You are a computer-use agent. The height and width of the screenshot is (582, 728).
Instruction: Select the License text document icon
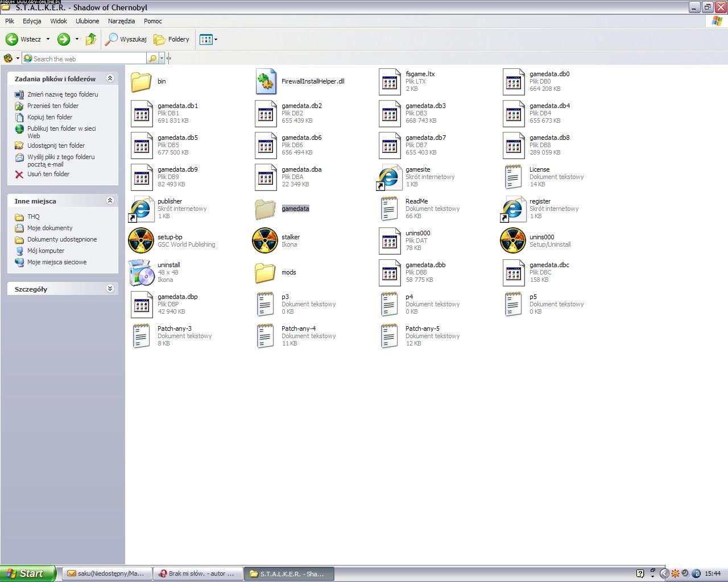coord(513,177)
